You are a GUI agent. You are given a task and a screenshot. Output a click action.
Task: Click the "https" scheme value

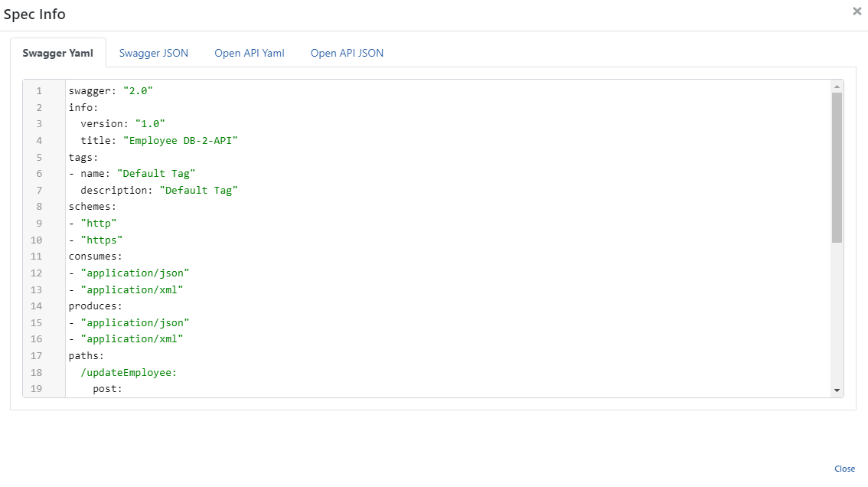[x=101, y=240]
